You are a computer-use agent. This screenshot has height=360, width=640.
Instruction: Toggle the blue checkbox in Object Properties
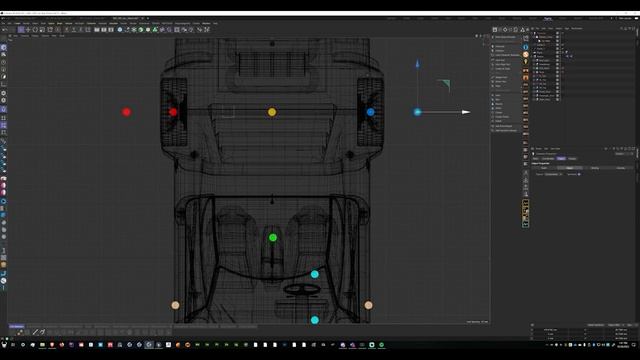point(579,174)
